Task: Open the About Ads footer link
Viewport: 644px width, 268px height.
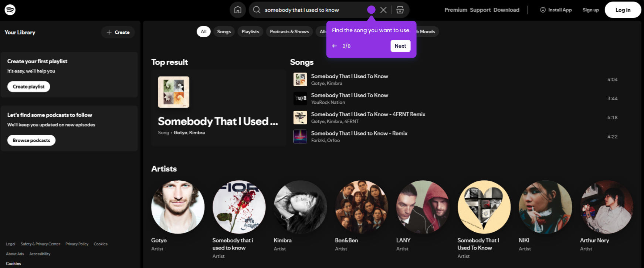Action: click(x=15, y=254)
